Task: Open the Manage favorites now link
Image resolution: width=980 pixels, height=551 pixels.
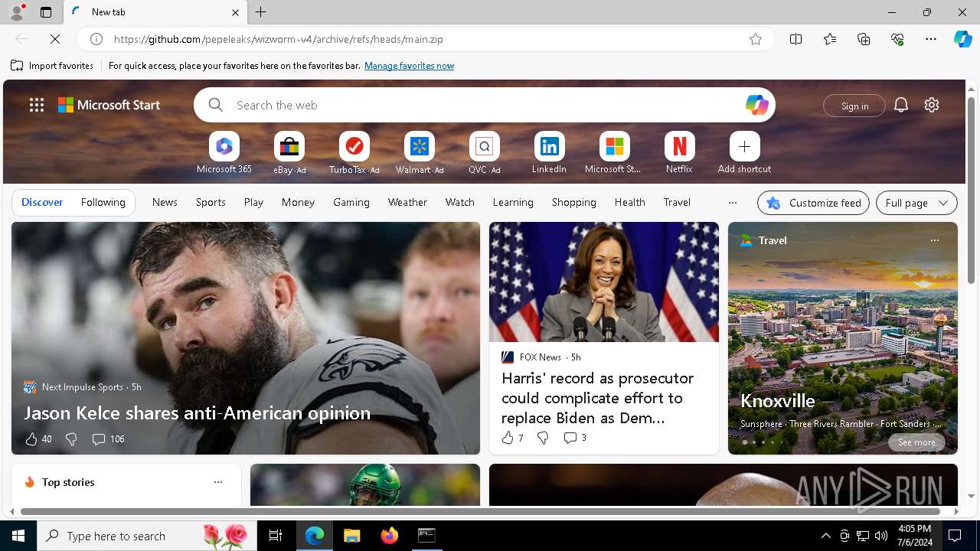Action: click(409, 66)
